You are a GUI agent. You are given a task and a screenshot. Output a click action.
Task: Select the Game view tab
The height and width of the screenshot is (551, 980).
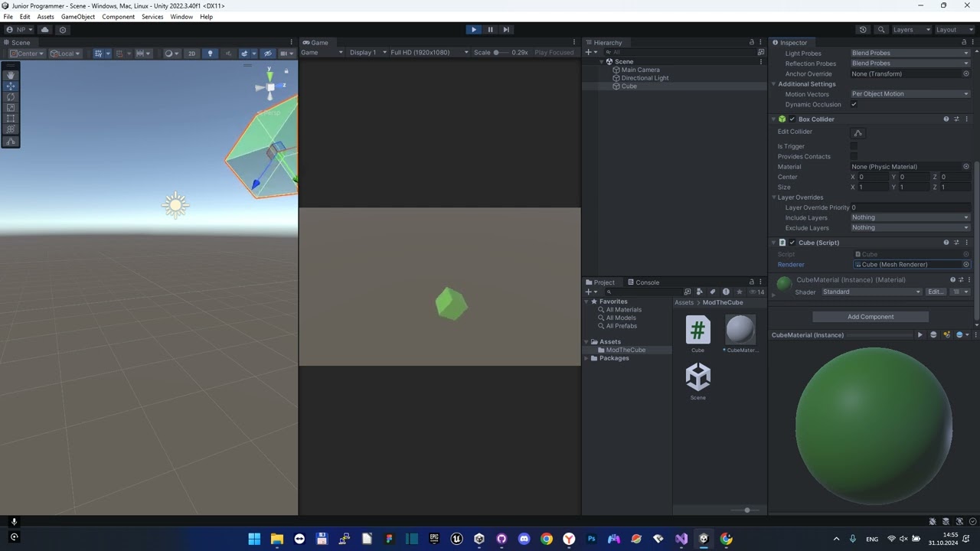click(315, 43)
